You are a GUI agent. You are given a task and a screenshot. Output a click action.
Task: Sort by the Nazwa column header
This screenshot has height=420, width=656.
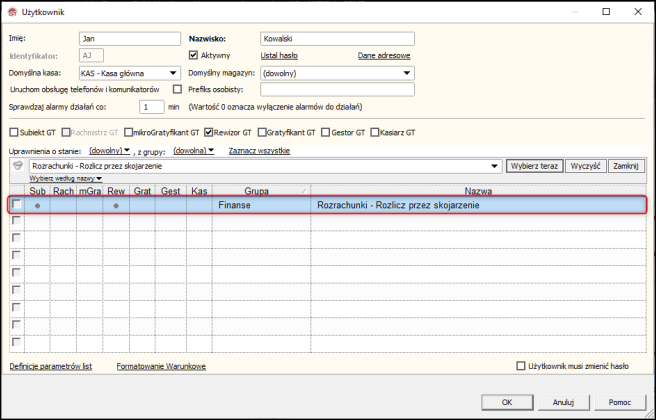[x=478, y=191]
